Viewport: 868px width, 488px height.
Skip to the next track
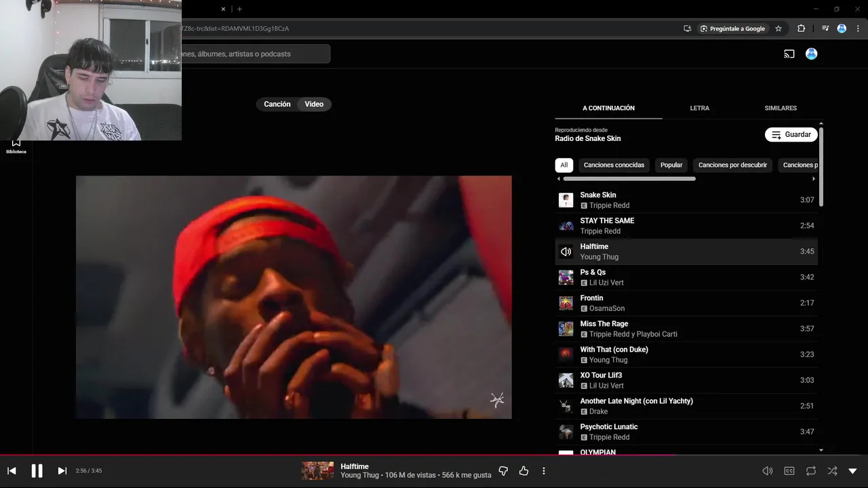tap(62, 471)
